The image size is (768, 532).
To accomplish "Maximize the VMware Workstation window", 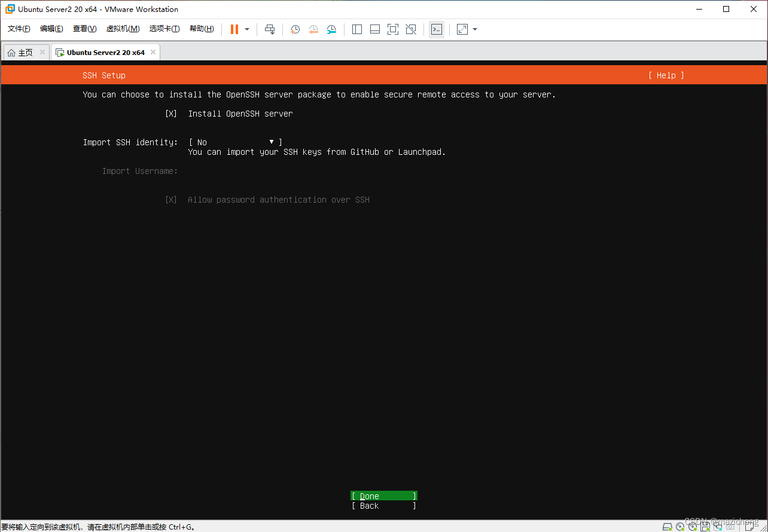I will 726,9.
